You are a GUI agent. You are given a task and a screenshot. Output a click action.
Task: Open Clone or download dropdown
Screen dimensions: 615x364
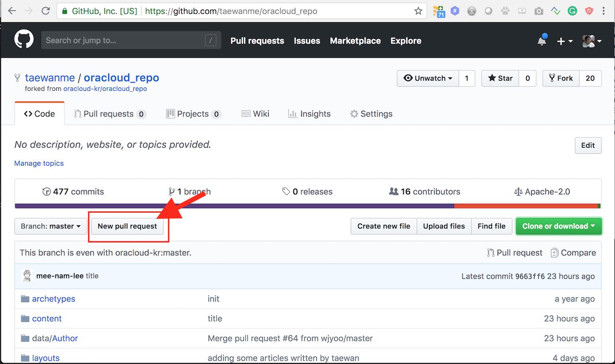pyautogui.click(x=559, y=226)
